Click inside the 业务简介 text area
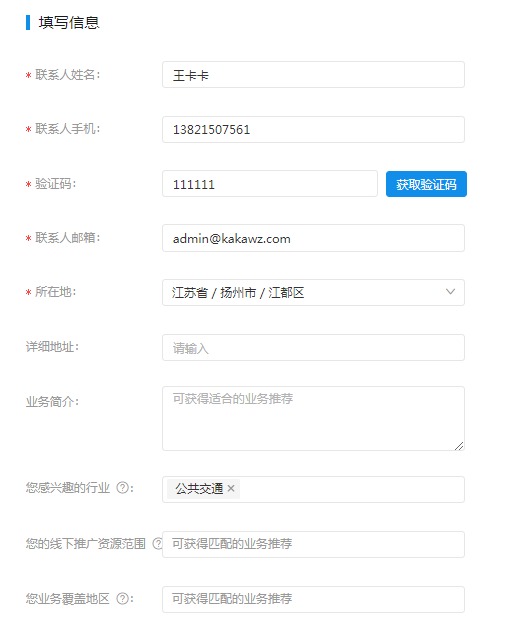 pyautogui.click(x=313, y=419)
